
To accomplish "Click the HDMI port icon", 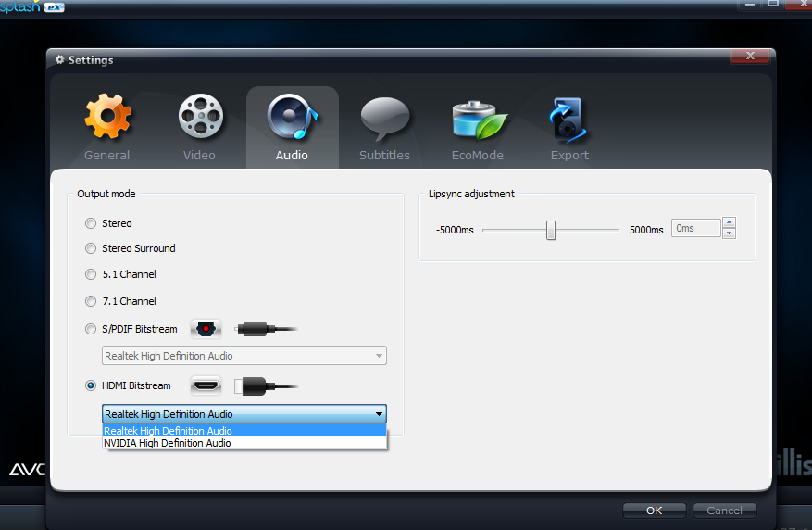I will [206, 385].
